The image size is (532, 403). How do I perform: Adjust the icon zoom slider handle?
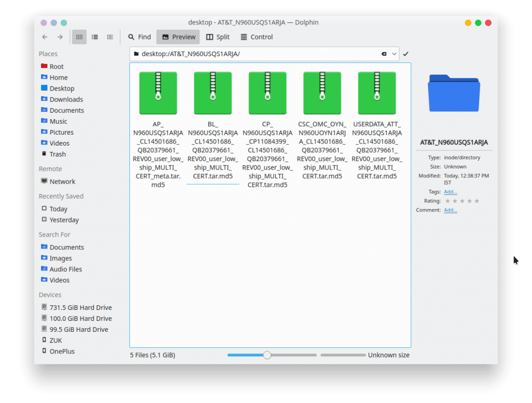267,355
